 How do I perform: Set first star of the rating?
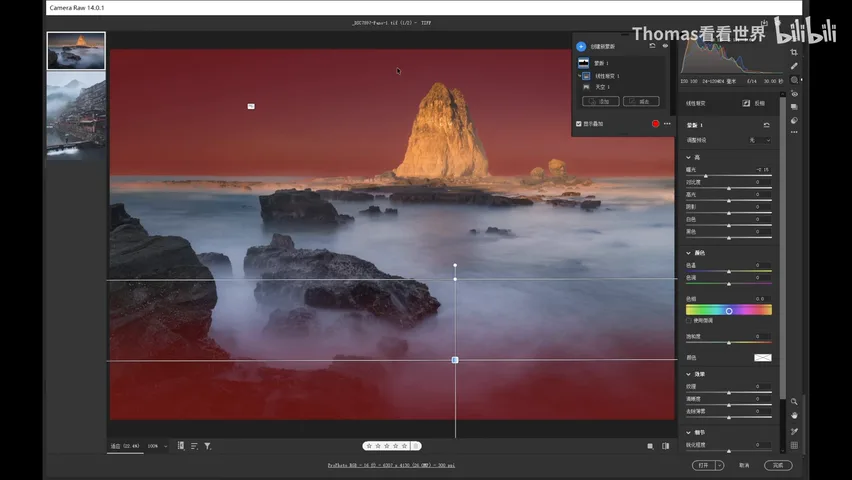369,446
